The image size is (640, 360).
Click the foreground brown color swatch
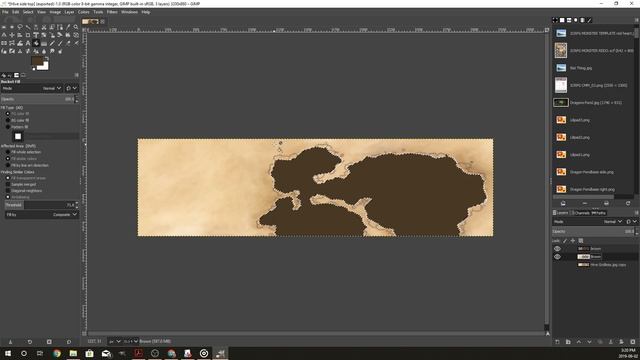[x=37, y=61]
